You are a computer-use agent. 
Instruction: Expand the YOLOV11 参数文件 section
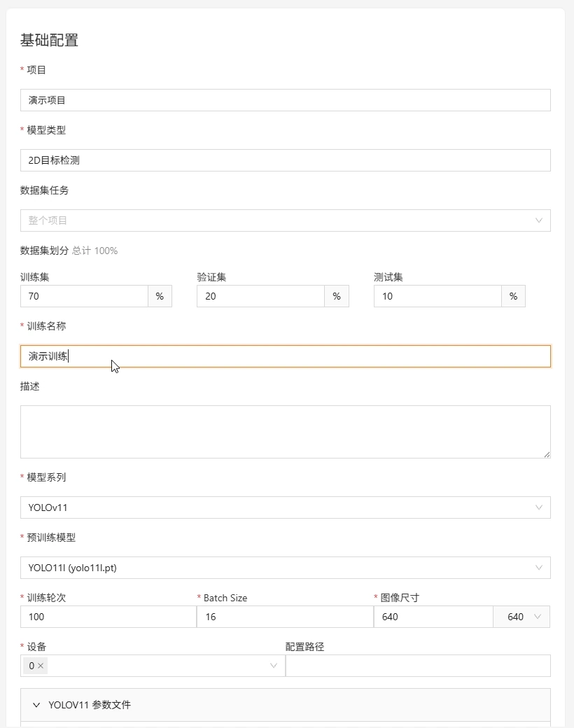(285, 705)
